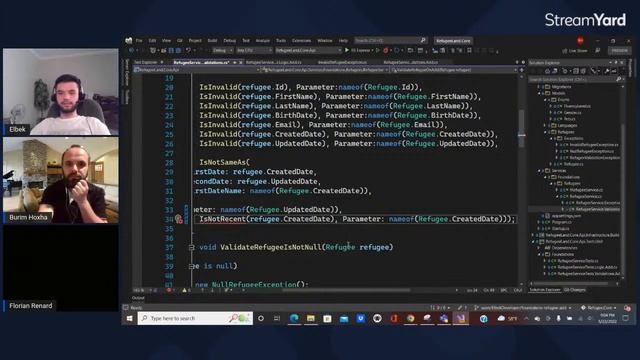
Task: Select Startup.cs in Solution Explorer
Action: [x=560, y=229]
